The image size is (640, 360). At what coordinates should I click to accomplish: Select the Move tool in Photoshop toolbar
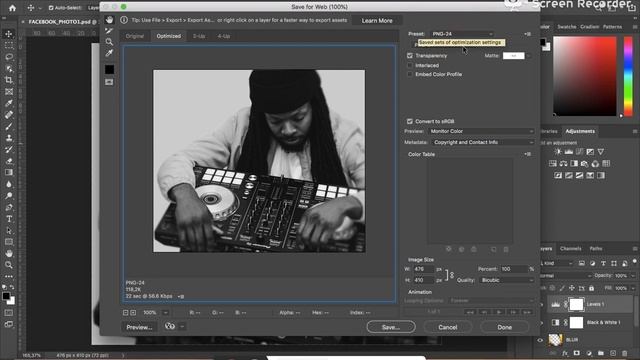tap(9, 34)
